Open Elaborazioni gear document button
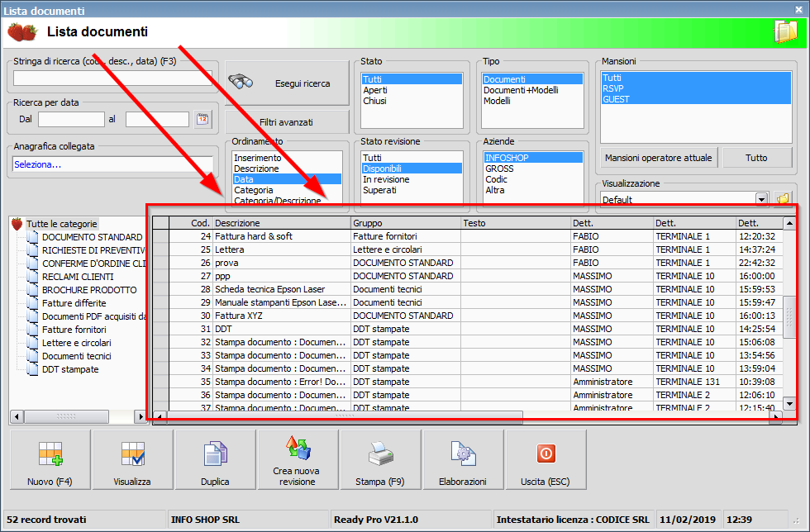This screenshot has height=532, width=810. [x=463, y=459]
